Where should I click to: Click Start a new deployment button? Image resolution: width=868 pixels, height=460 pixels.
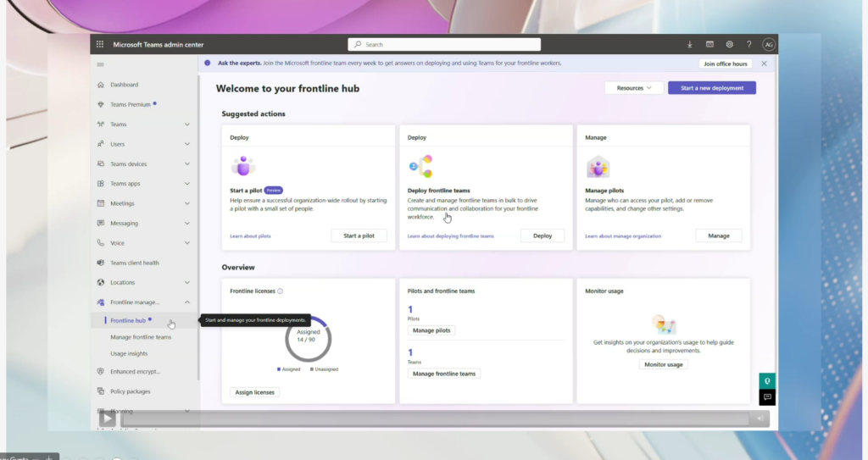tap(712, 88)
